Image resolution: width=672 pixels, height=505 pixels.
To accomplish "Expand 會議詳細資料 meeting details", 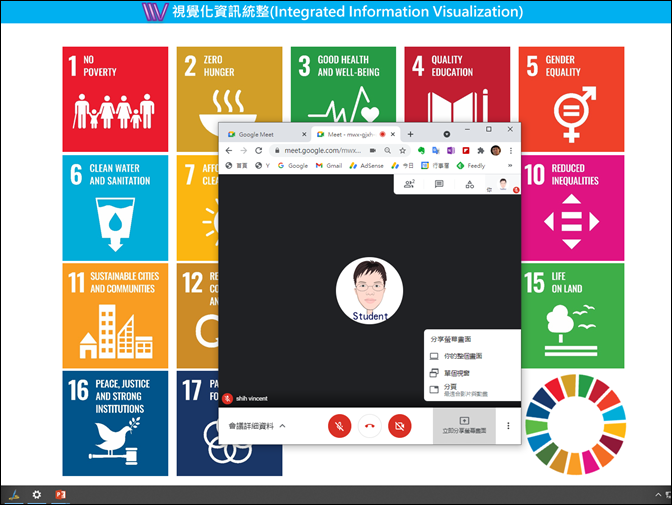I will point(257,426).
